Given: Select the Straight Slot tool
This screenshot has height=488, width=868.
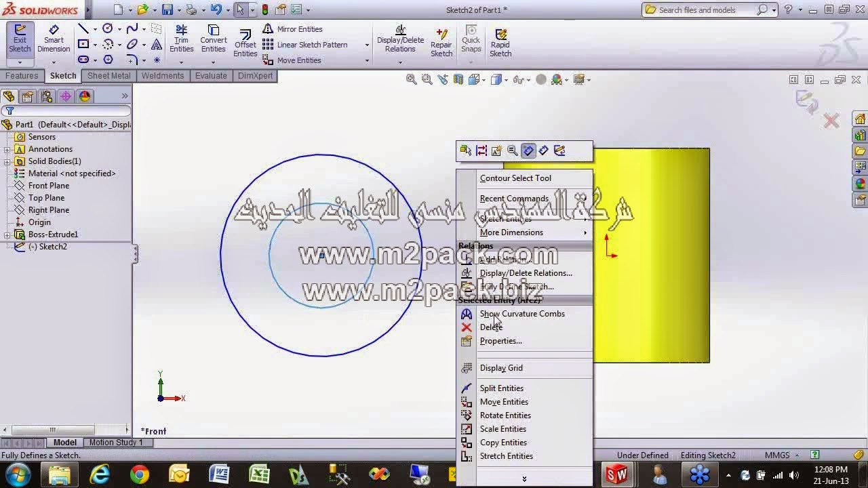Looking at the screenshot, I should (83, 60).
